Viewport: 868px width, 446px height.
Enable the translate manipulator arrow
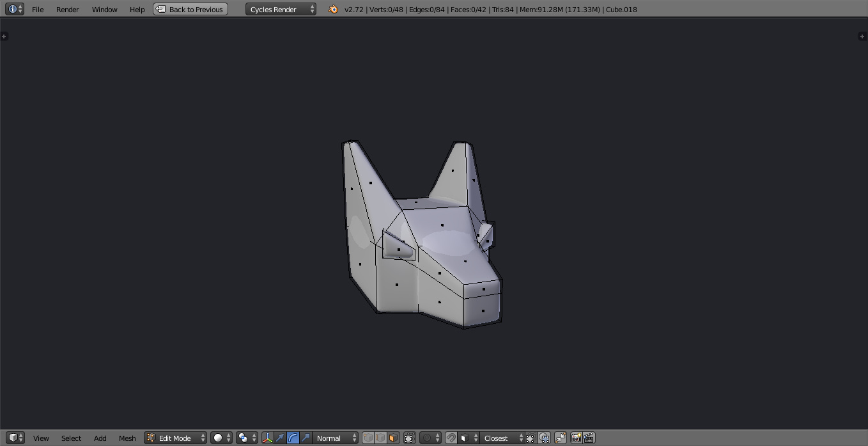tap(280, 438)
